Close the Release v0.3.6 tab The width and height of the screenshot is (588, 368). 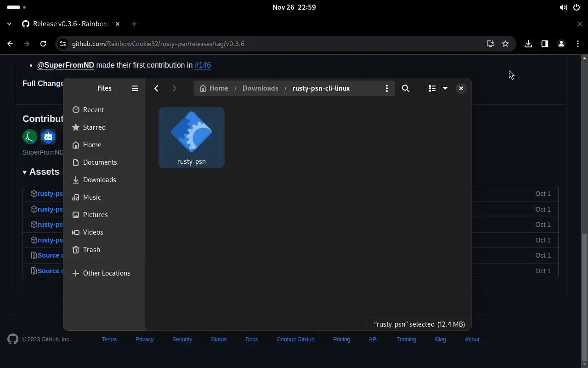point(118,24)
